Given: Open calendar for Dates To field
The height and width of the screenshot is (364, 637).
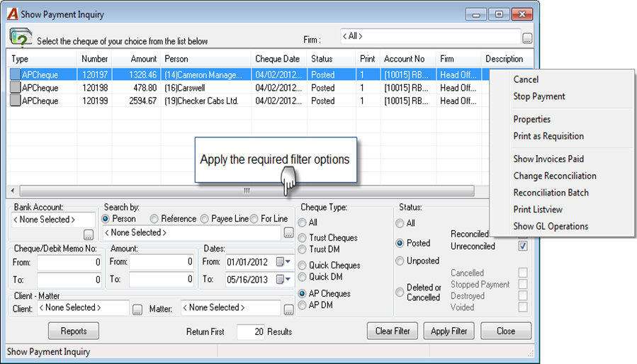Looking at the screenshot, I should pyautogui.click(x=283, y=280).
